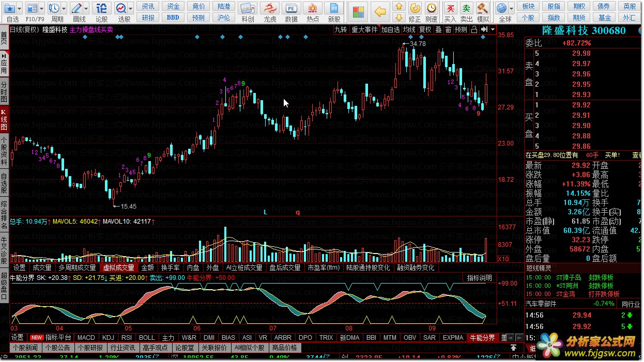Screen dimensions: 644x362
Task: Switch to the KDJ indicator tab
Action: click(x=108, y=338)
